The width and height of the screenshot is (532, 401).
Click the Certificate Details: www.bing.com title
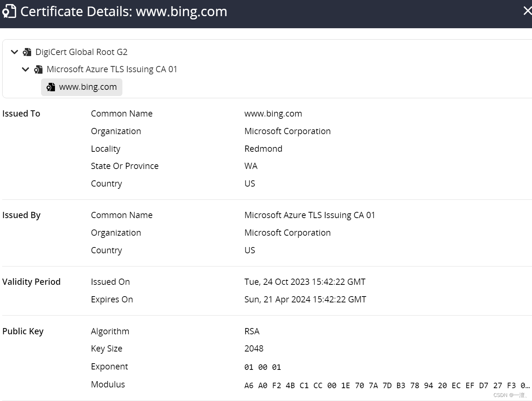pos(124,11)
